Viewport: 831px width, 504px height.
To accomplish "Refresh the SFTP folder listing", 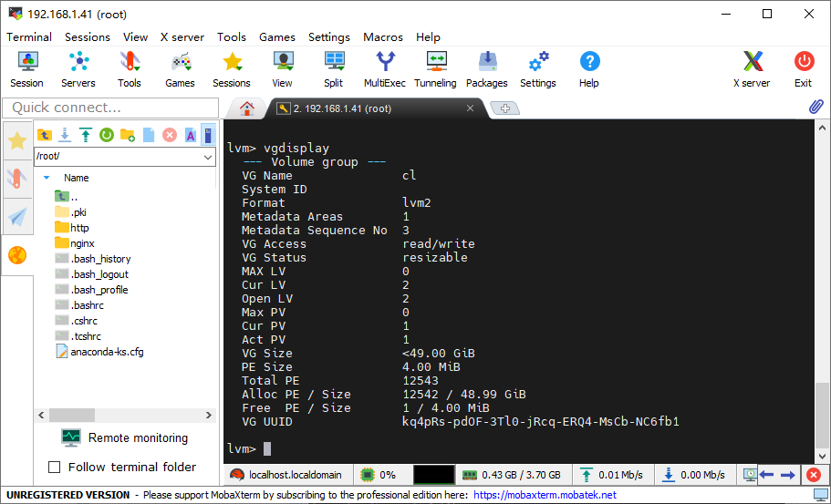I will point(107,136).
